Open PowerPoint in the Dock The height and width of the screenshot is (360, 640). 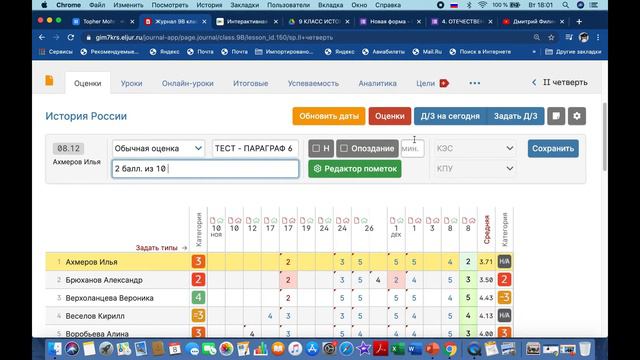(x=432, y=349)
